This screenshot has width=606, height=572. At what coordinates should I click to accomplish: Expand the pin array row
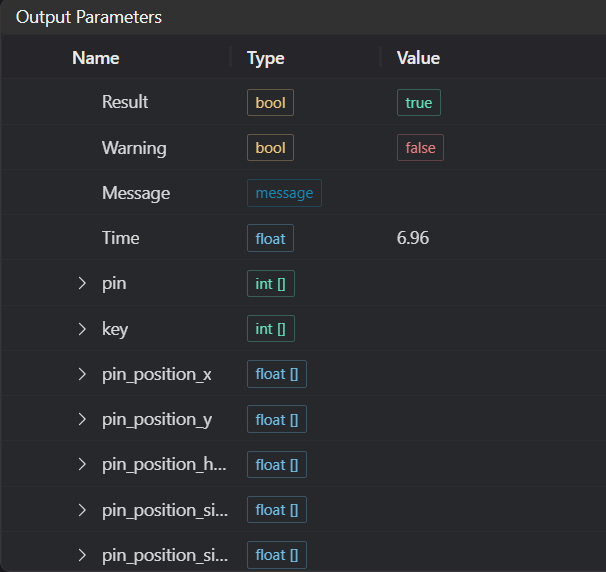[82, 284]
